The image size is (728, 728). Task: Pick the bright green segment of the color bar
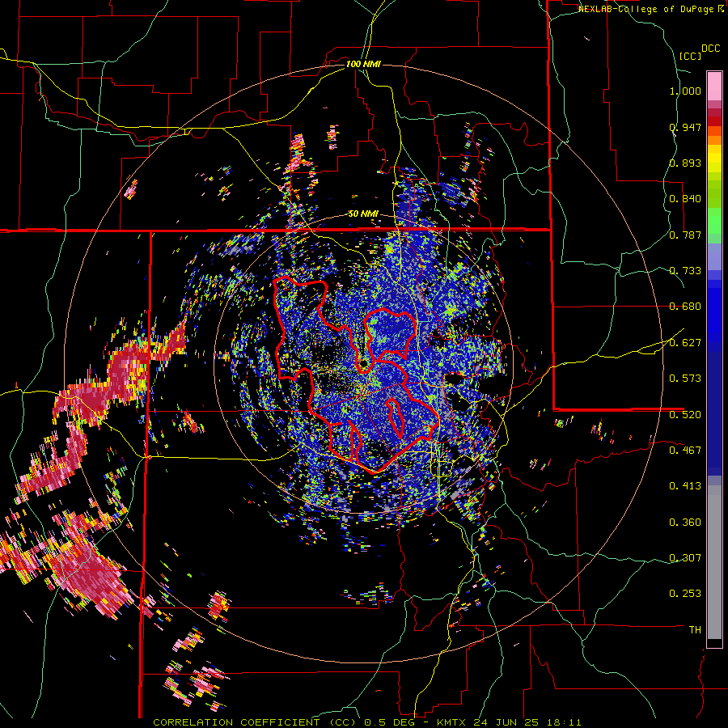click(x=714, y=221)
